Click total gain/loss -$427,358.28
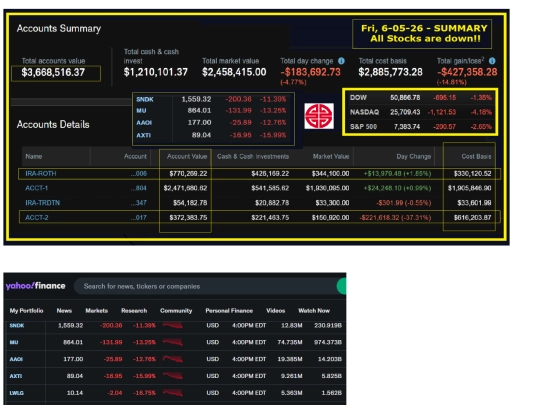 tap(467, 72)
